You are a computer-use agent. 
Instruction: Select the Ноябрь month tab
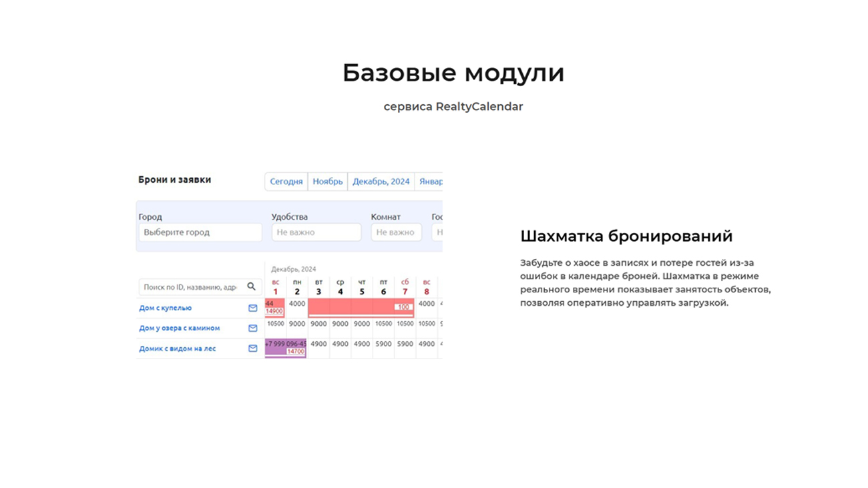[x=327, y=182]
